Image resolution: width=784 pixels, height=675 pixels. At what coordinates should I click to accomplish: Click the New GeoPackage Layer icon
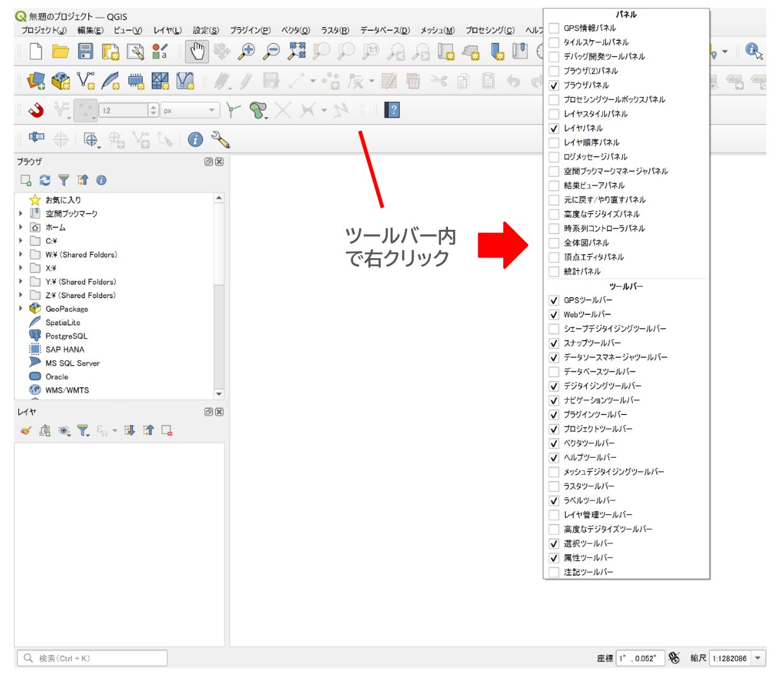[60, 81]
